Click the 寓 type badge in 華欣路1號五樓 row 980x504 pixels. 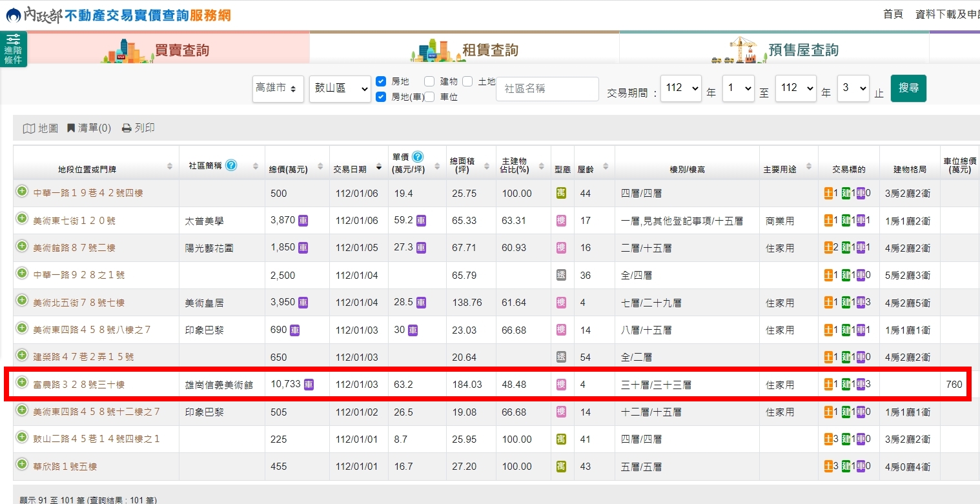click(x=561, y=467)
